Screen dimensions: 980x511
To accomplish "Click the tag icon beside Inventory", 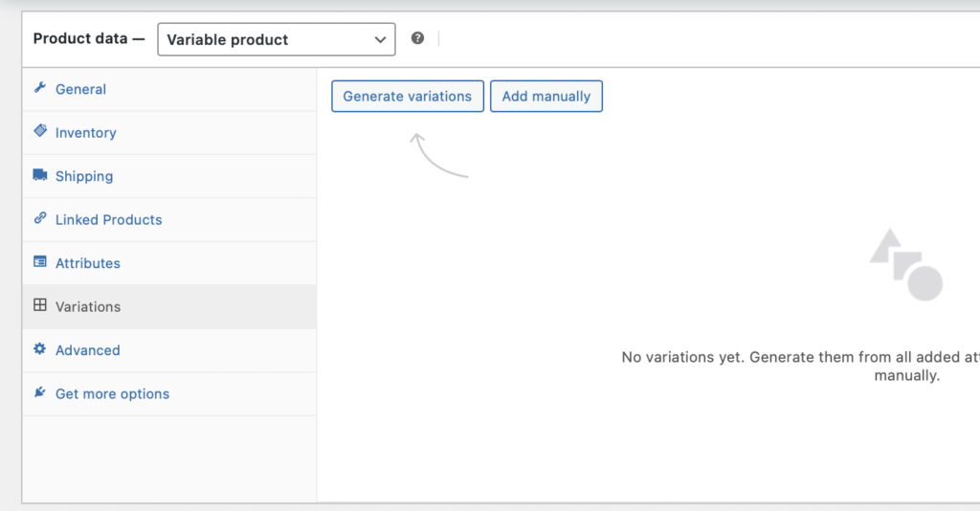I will 39,131.
